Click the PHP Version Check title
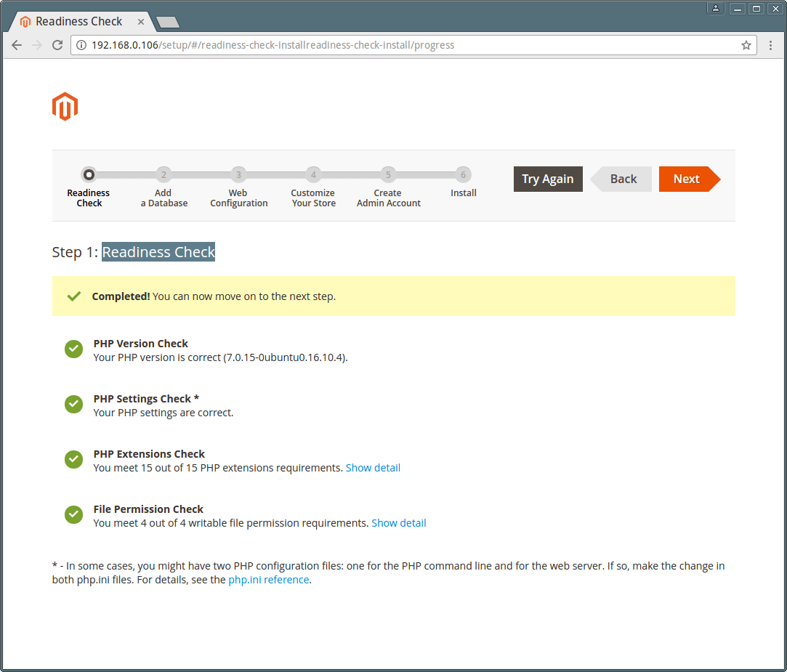The height and width of the screenshot is (672, 787). point(140,344)
